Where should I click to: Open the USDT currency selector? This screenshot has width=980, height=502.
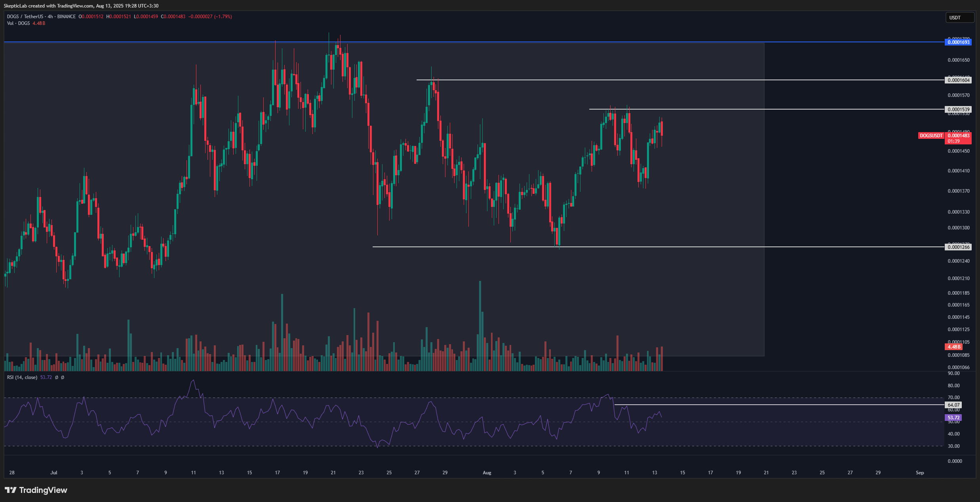(960, 17)
